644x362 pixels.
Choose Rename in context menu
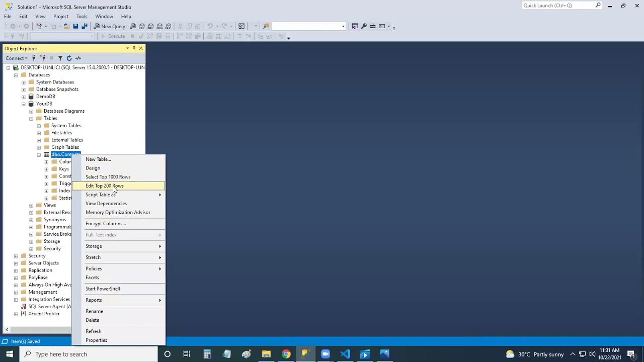pos(118,311)
